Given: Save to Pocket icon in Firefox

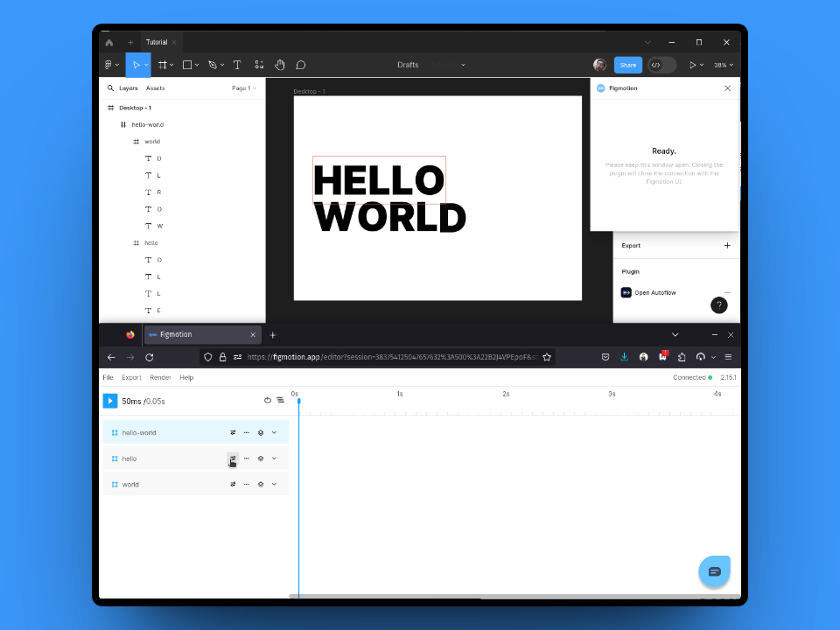Looking at the screenshot, I should click(605, 357).
